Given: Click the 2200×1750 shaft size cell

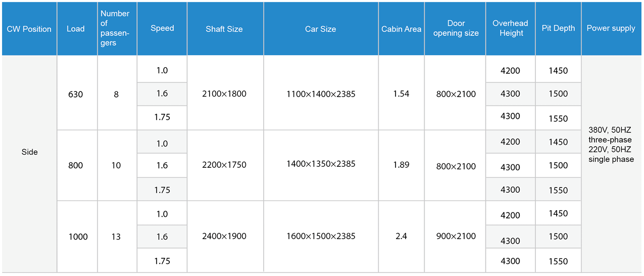Looking at the screenshot, I should (x=224, y=165).
